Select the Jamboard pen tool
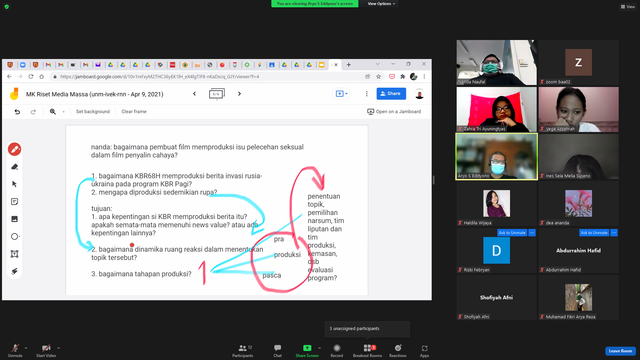This screenshot has width=640, height=360. (14, 149)
